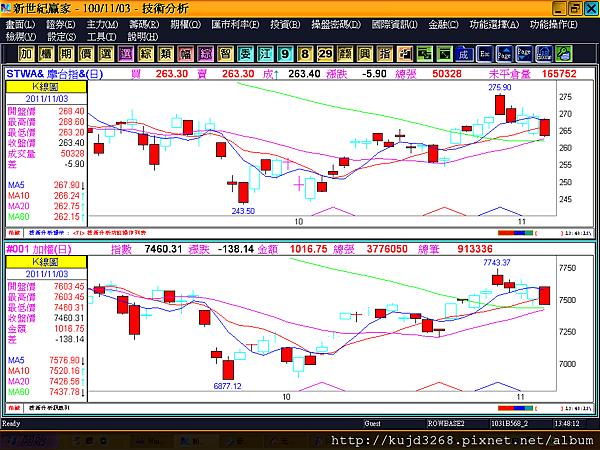Click the 6877.12 low index label
Image resolution: width=600 pixels, height=450 pixels.
coord(228,386)
